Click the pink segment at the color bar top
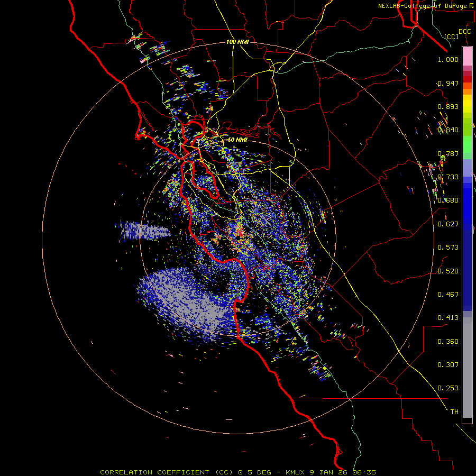Screen dimensions: 476x476 coord(467,57)
